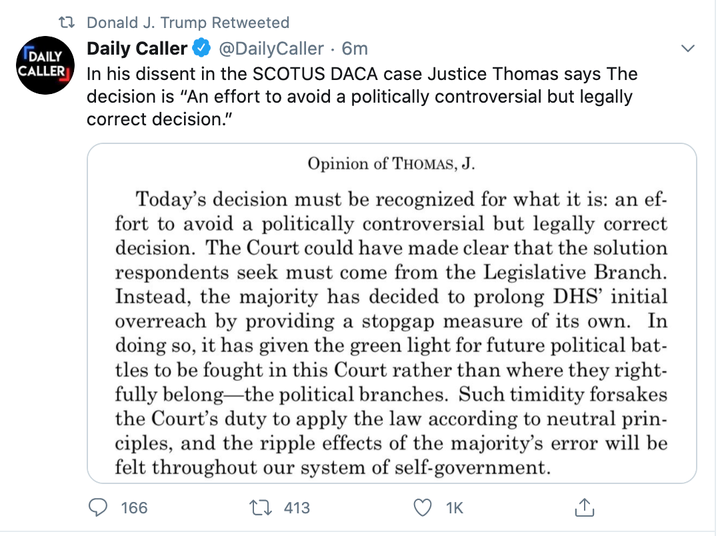Click the 166 replies count
The height and width of the screenshot is (536, 720).
click(x=134, y=508)
